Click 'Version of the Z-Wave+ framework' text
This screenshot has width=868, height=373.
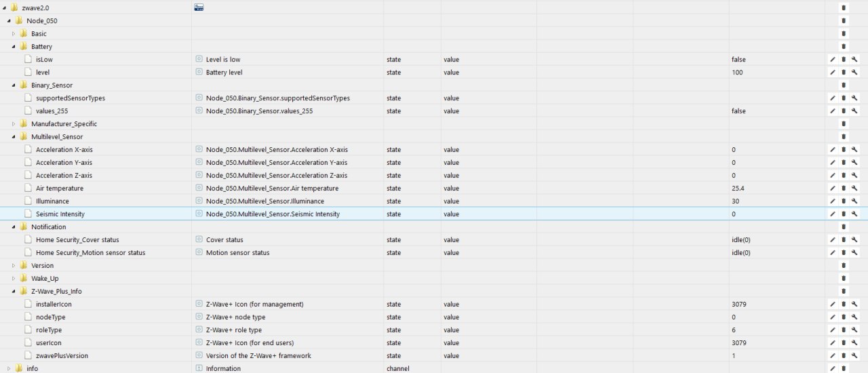258,356
